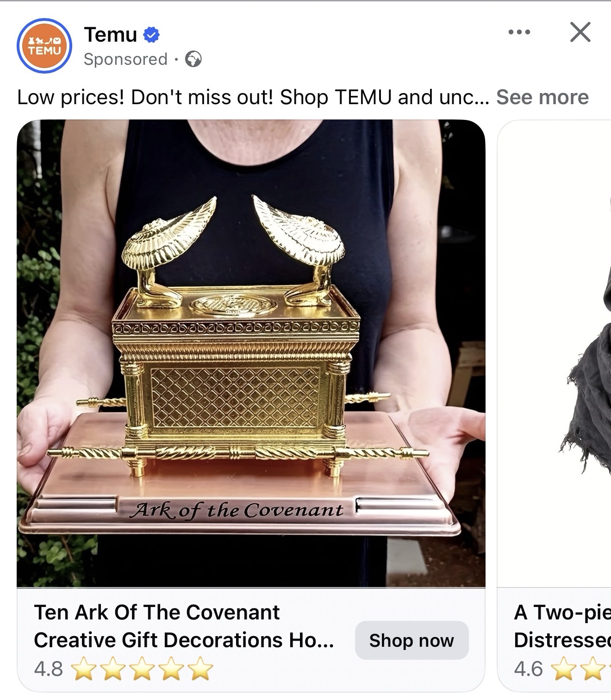611x700 pixels.
Task: Dismiss the sponsored ad with the X
Action: point(580,32)
